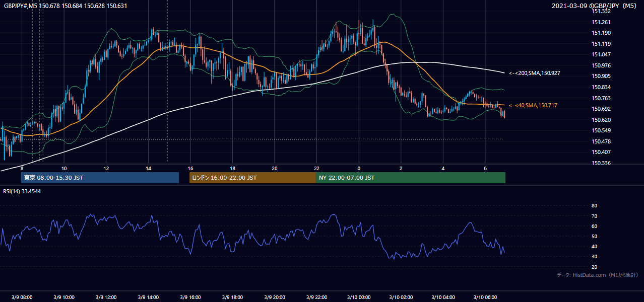Click price axis label 150.976
Viewport: 644px width, 302px height.
(601, 65)
